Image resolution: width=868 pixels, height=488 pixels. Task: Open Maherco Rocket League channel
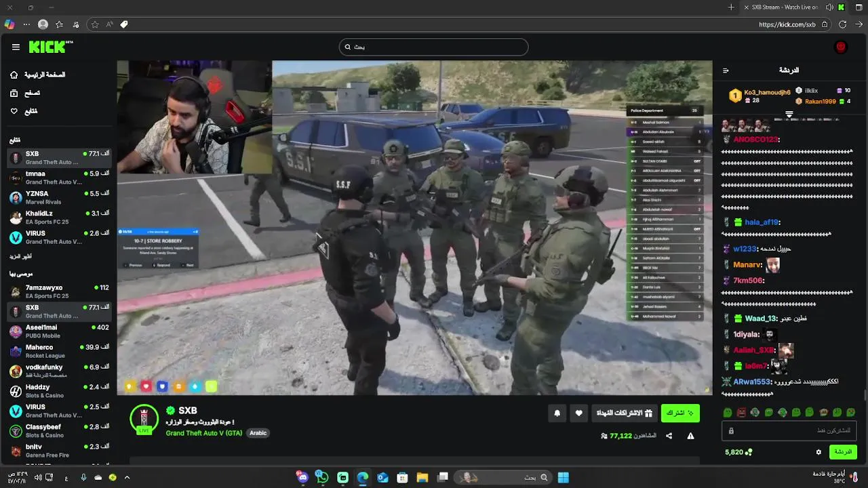(x=59, y=352)
